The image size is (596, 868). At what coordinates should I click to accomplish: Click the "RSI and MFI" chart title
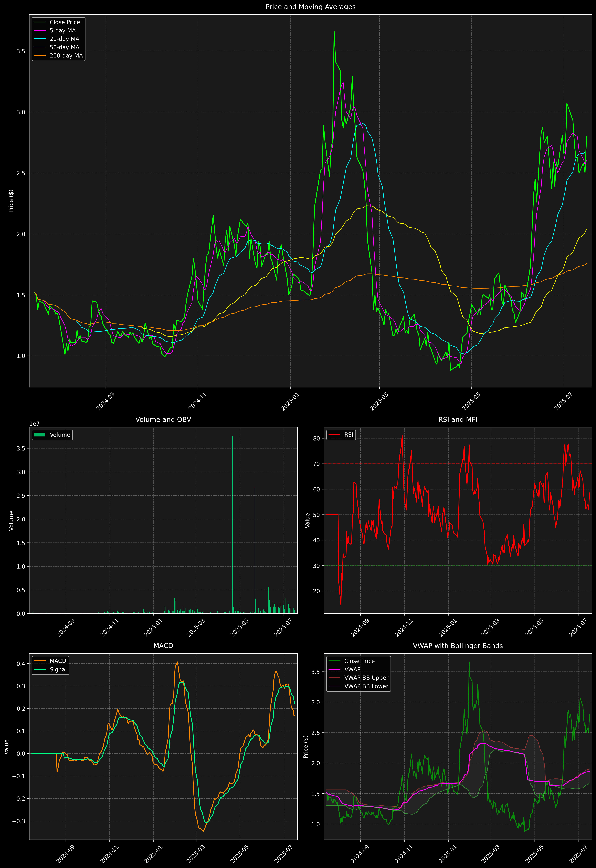point(458,419)
